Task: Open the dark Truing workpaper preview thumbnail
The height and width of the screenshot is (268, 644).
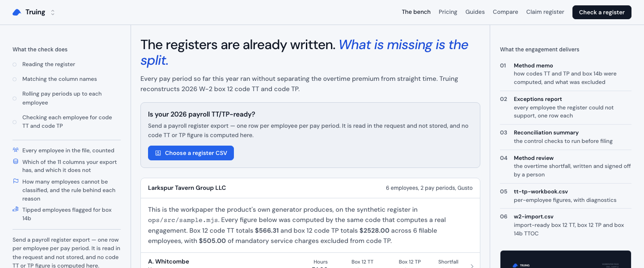Action: pos(566,259)
